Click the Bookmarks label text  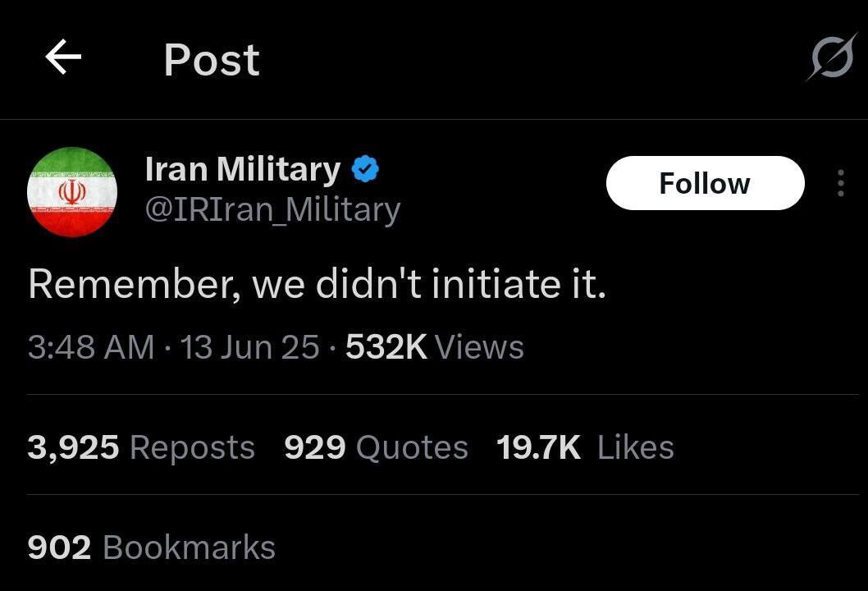click(x=189, y=547)
